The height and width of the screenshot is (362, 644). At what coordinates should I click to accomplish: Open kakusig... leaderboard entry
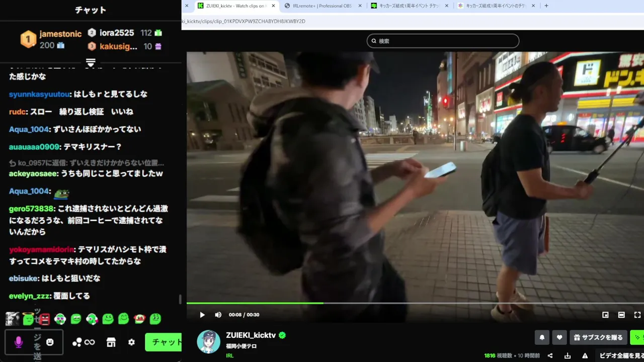[x=125, y=46]
